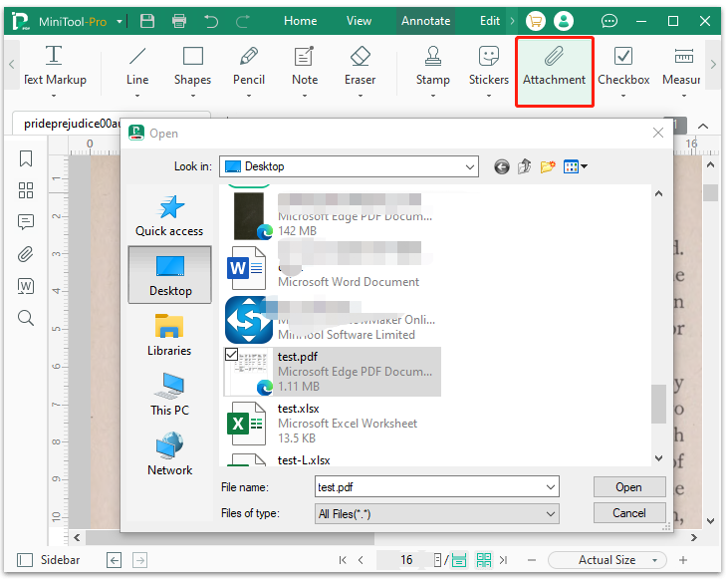Open the shopping cart icon
This screenshot has height=580, width=728.
pos(536,21)
